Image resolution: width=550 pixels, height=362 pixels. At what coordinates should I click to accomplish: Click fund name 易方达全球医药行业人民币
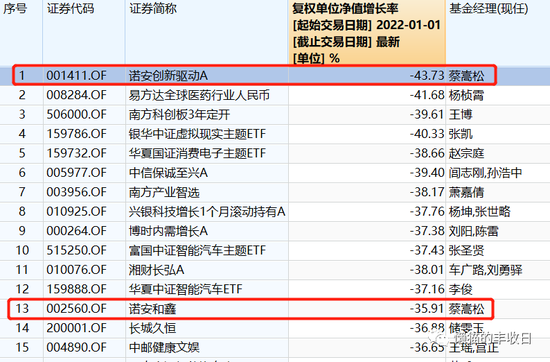[199, 95]
